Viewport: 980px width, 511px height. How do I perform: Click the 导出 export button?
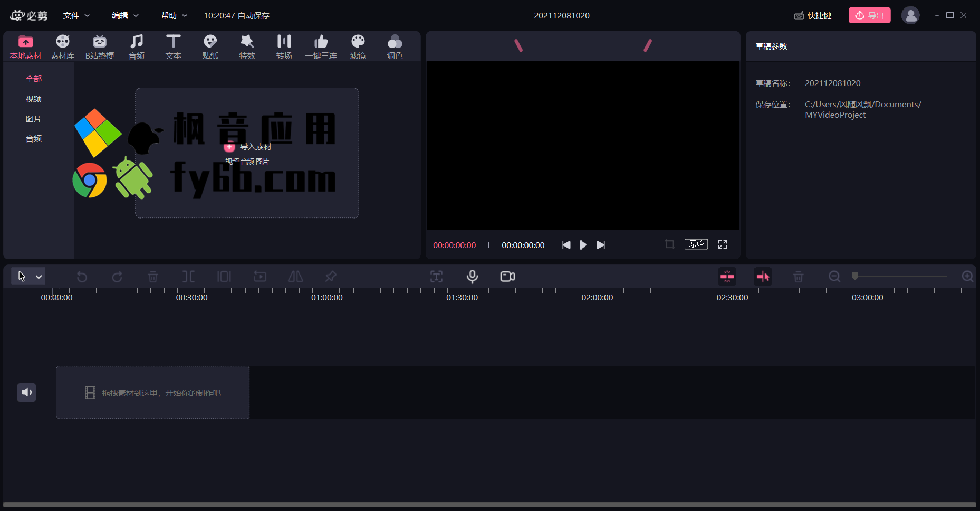[x=869, y=15]
